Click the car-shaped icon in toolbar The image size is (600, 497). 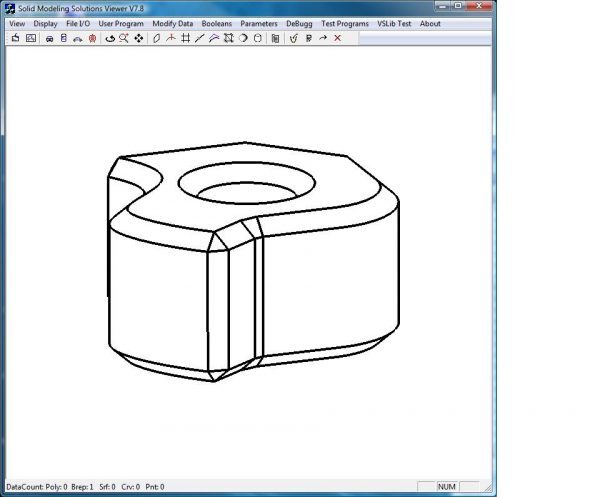[x=49, y=38]
